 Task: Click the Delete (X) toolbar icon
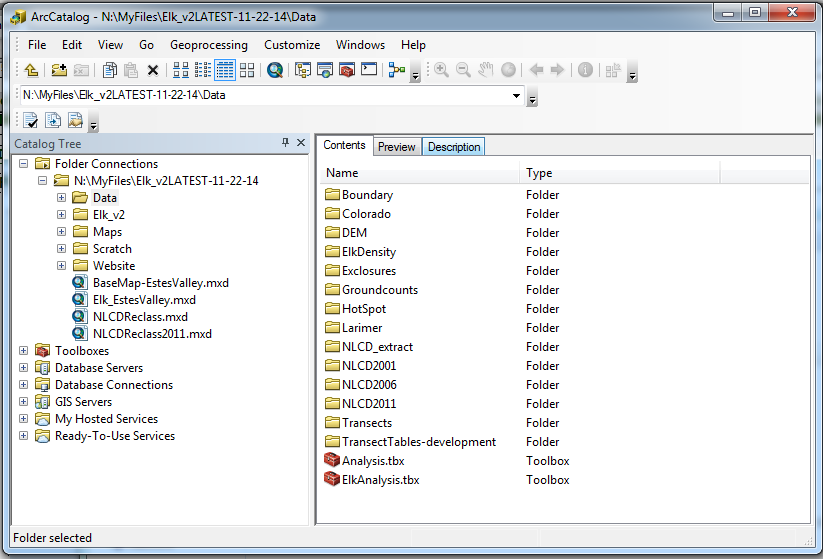pos(153,70)
